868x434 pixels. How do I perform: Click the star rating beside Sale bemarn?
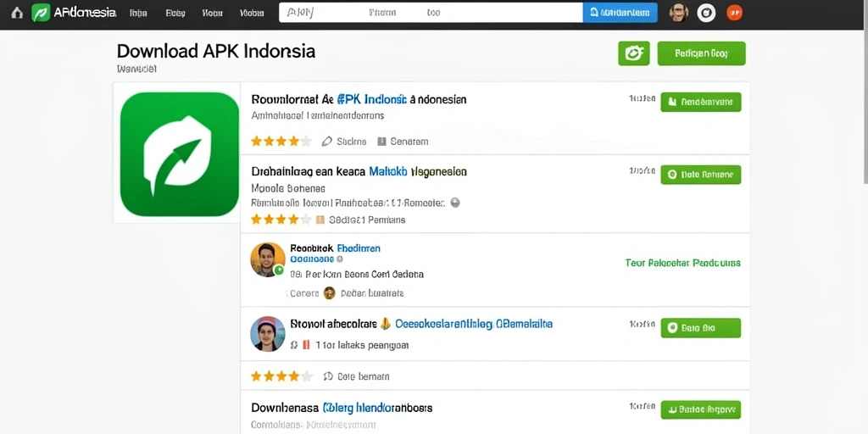coord(282,376)
